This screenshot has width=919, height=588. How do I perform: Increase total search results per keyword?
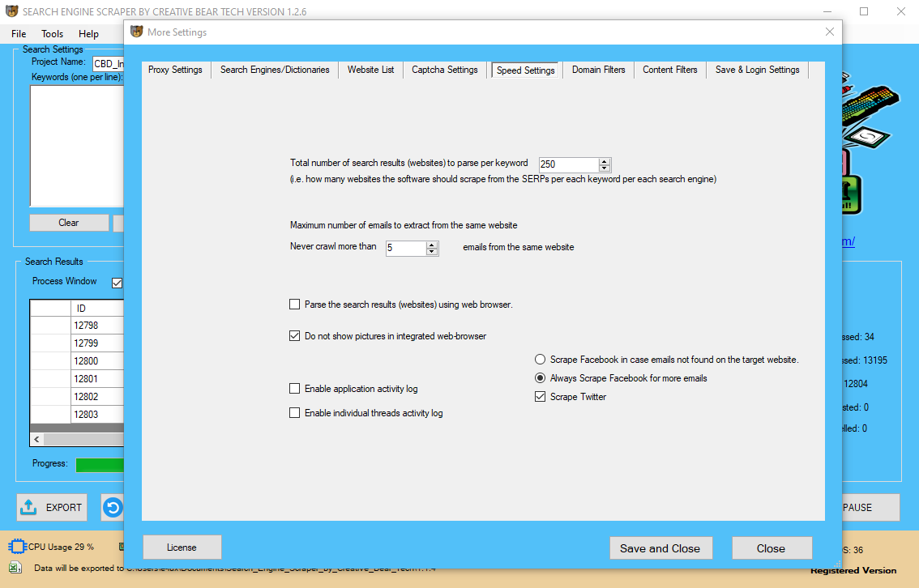point(605,160)
